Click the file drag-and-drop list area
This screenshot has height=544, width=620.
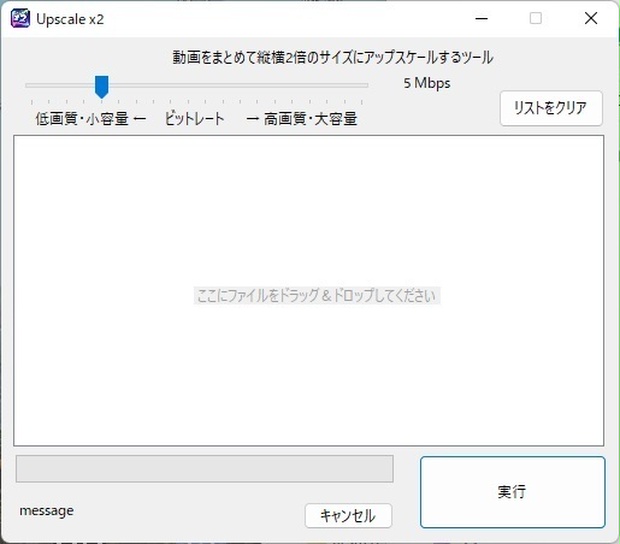[x=309, y=291]
